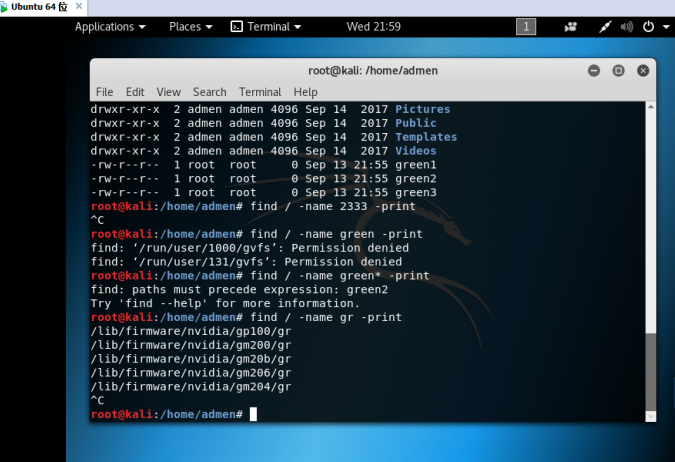The height and width of the screenshot is (462, 675).
Task: Click the command find / -name green -print
Action: 336,234
